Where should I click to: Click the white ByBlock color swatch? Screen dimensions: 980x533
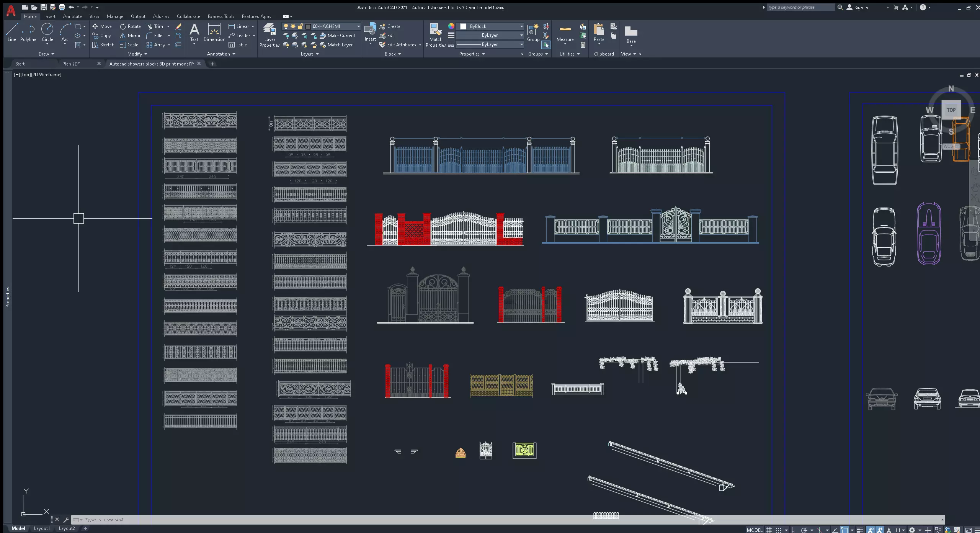[463, 26]
